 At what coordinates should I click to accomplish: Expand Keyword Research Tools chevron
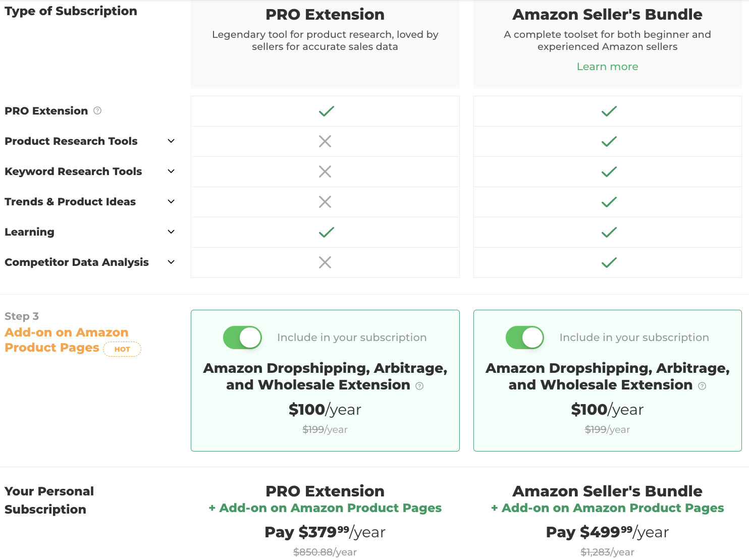pos(171,172)
